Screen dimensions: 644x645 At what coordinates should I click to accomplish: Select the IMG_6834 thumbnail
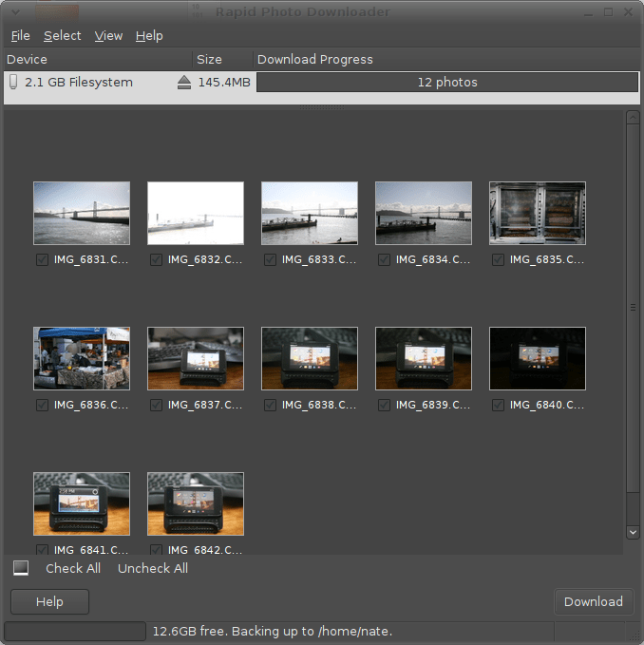424,213
